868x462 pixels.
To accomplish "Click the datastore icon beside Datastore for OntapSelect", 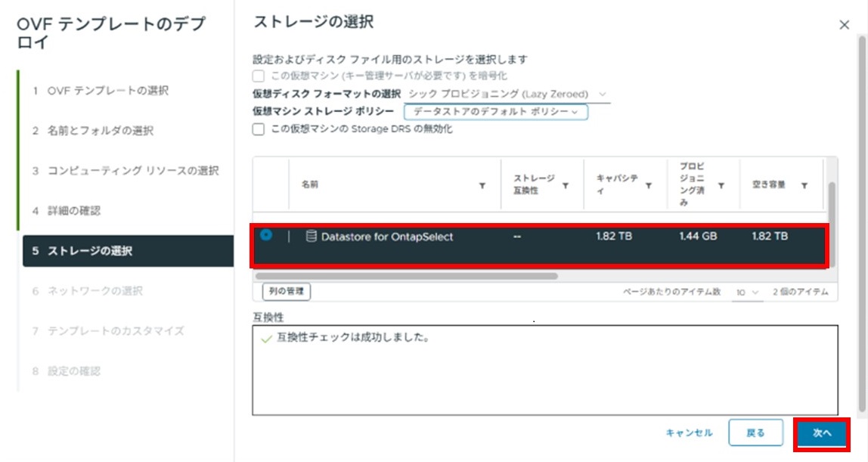I will [x=311, y=237].
